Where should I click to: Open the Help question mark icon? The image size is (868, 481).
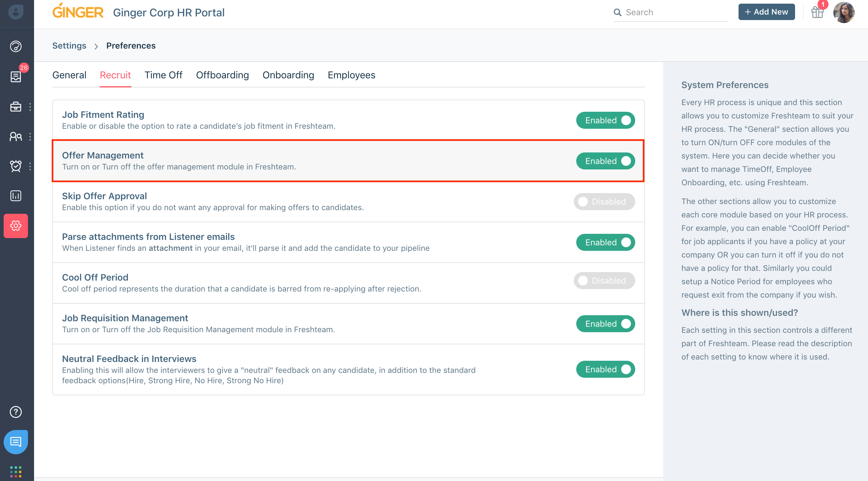point(15,412)
